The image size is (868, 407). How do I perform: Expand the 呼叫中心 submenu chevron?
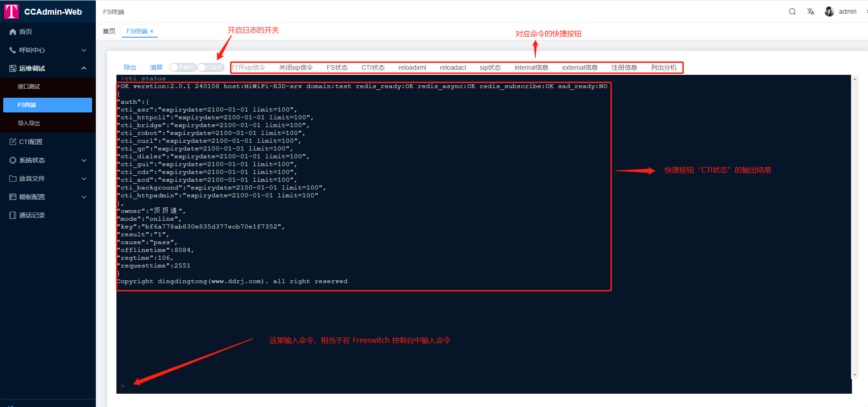pyautogui.click(x=84, y=50)
